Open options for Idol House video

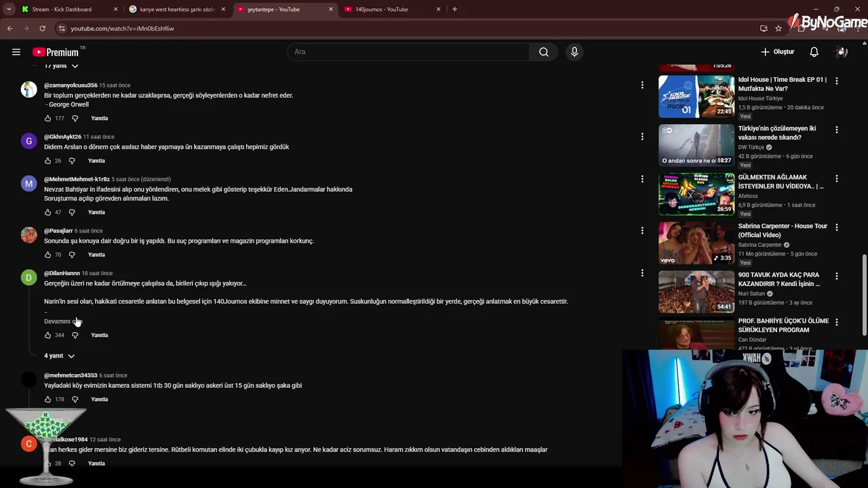coord(836,81)
